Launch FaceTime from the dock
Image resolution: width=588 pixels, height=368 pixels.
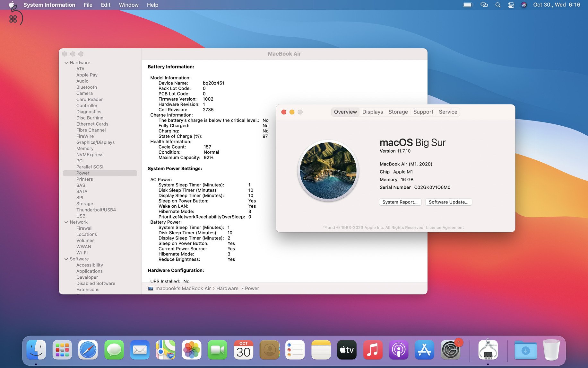click(217, 350)
